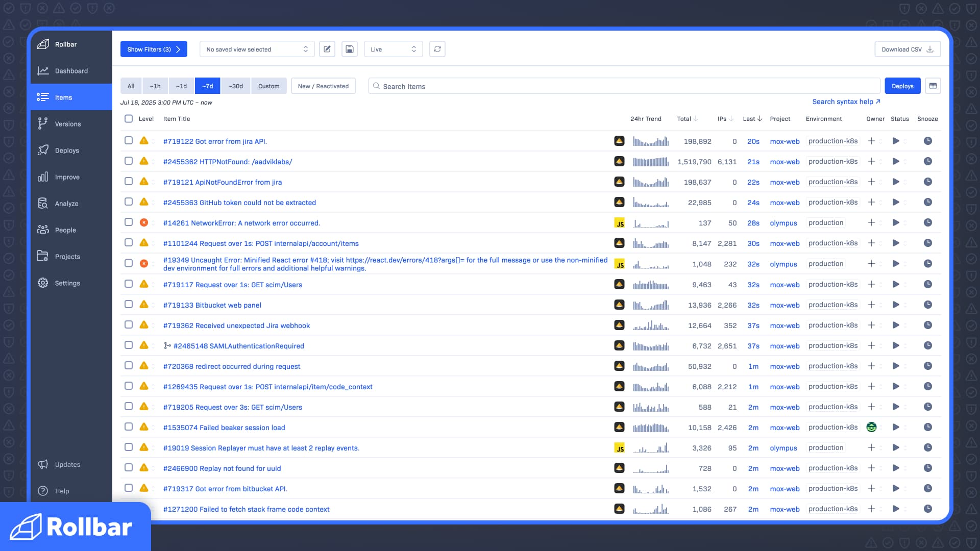
Task: Click the edit saved view pencil icon
Action: pyautogui.click(x=327, y=49)
